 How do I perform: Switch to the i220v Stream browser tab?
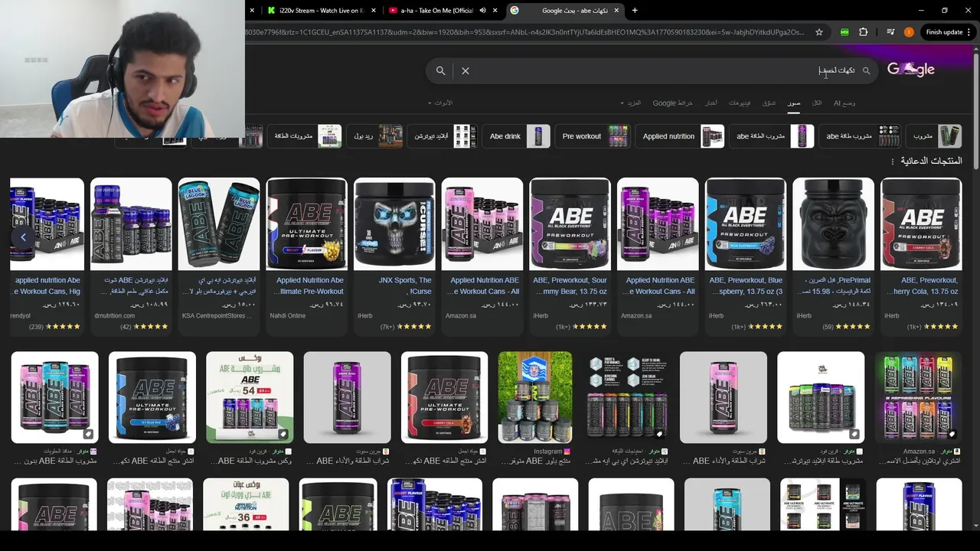(320, 10)
